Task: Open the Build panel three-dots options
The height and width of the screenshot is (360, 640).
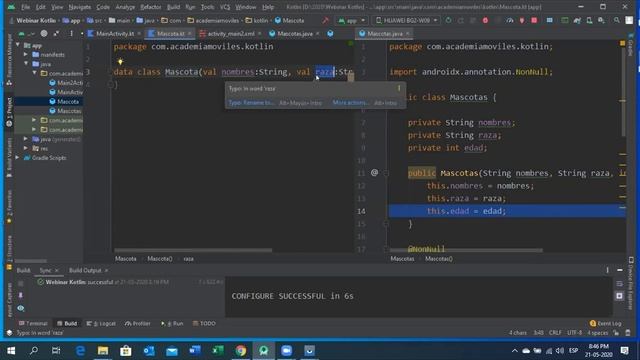Action: tap(607, 270)
